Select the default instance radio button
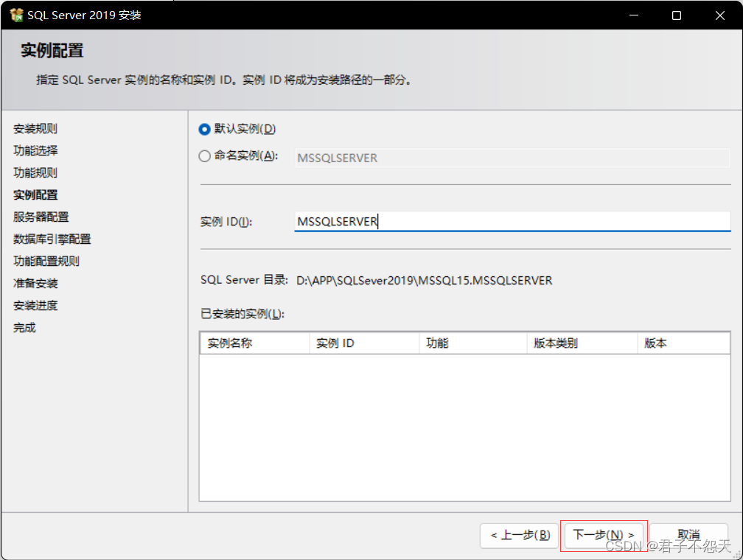The height and width of the screenshot is (560, 743). [204, 129]
